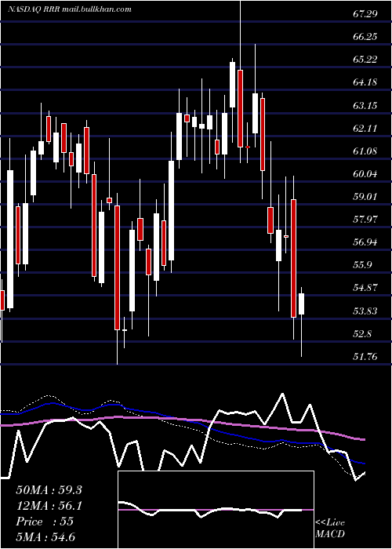Click the 51.76 price axis label
This screenshot has height=549, width=392.
(x=365, y=356)
